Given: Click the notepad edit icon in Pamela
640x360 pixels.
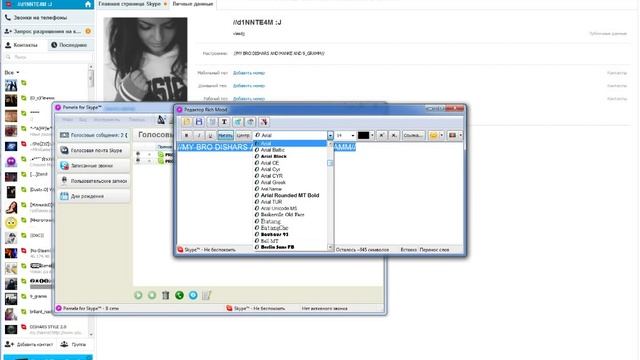Looking at the screenshot, I should click(207, 295).
